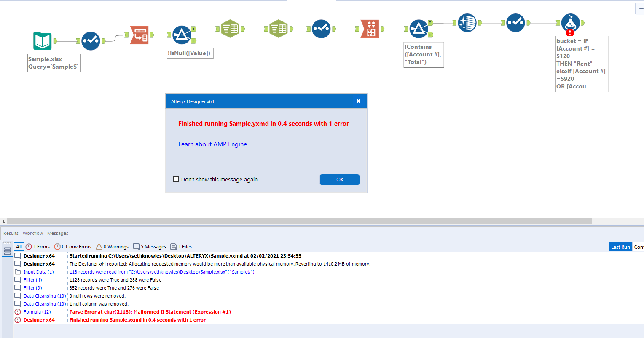Select the Filter tool annotated !IsNull([Value])
Viewport: 644px width, 338px height.
[182, 35]
